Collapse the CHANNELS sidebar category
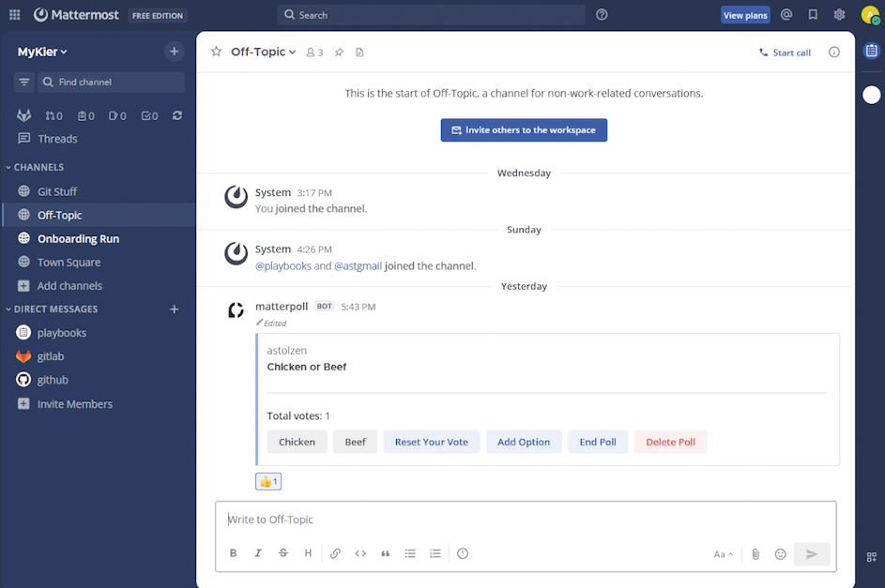The image size is (885, 588). (x=38, y=167)
